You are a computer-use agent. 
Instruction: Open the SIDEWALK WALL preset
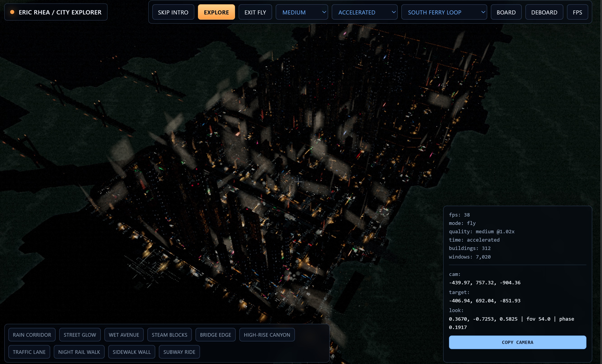click(x=132, y=352)
